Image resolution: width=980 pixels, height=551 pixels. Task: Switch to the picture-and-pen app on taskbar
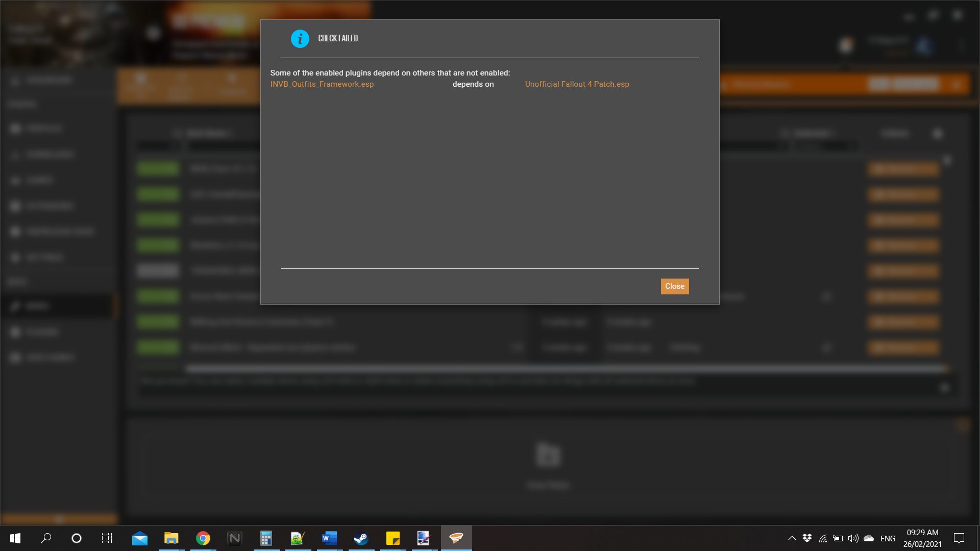click(424, 538)
